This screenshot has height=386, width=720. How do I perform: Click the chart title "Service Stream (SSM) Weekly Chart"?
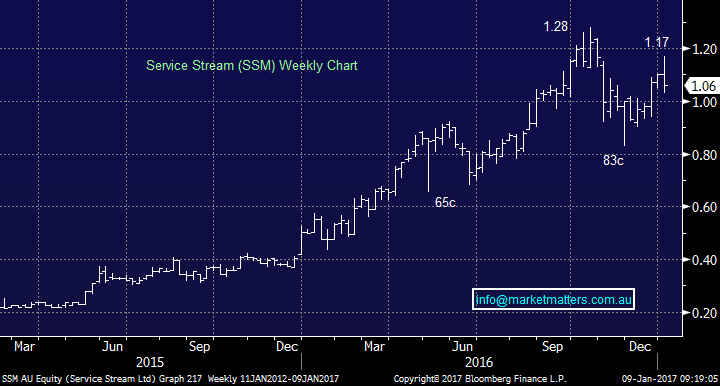pyautogui.click(x=252, y=66)
